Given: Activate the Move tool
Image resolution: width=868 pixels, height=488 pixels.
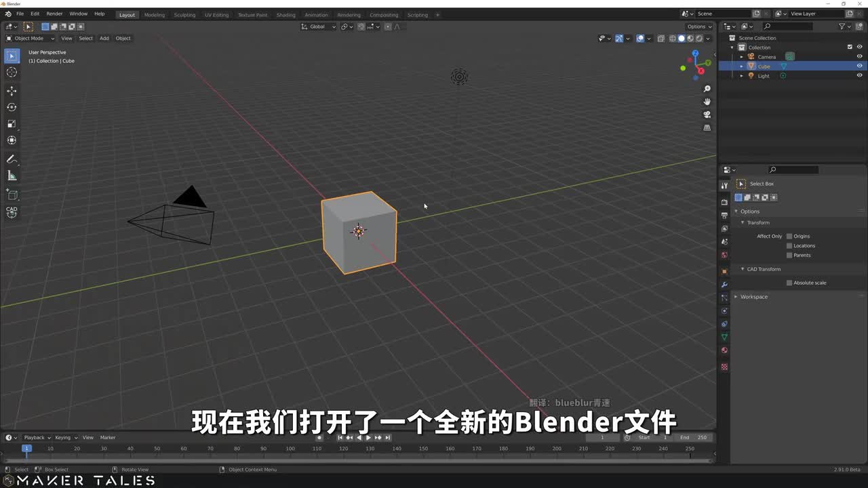Looking at the screenshot, I should point(12,91).
